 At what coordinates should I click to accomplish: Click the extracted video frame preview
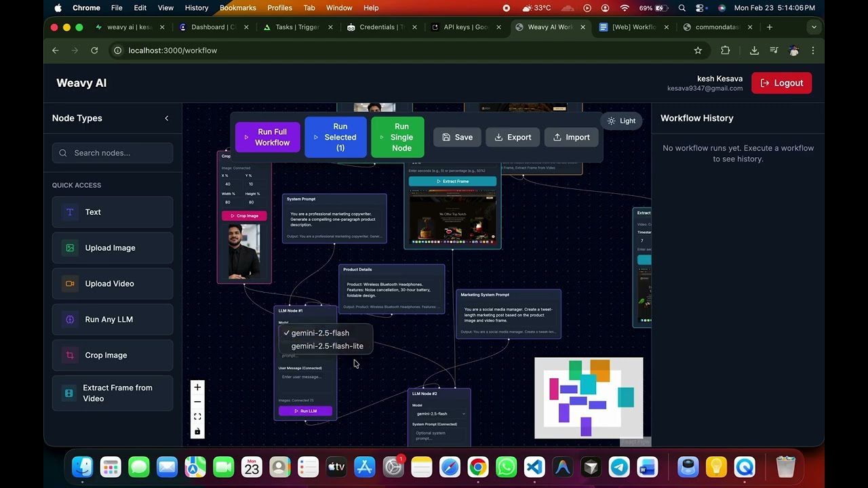(452, 217)
